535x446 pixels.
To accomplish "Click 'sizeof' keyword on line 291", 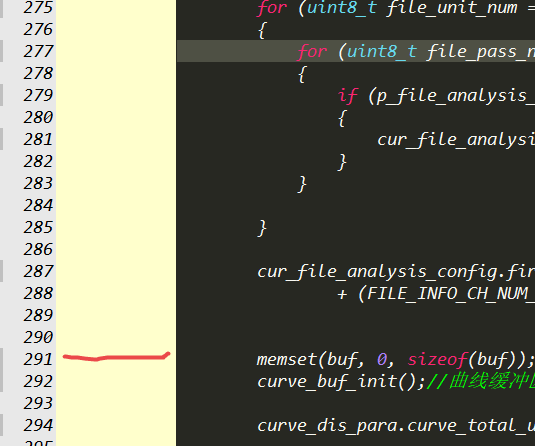I will pyautogui.click(x=437, y=360).
